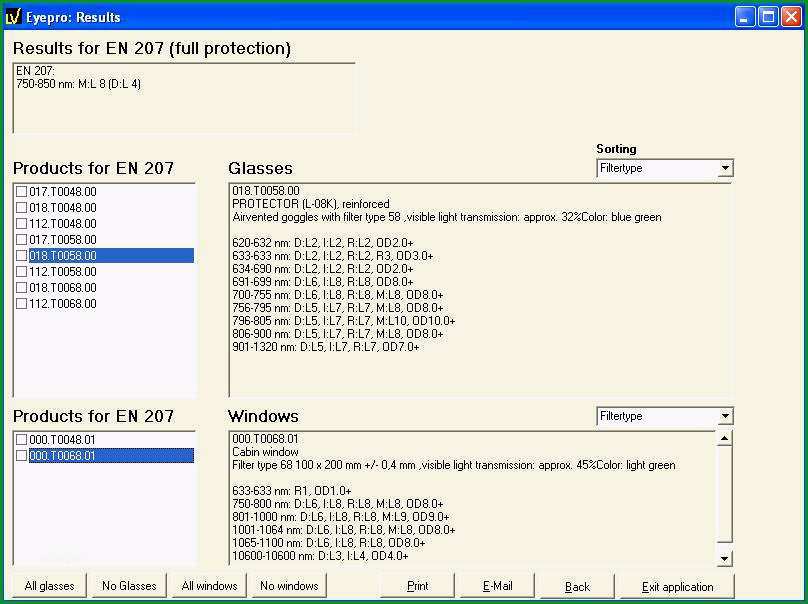
Task: Check the 112.T0058.00 glasses checkbox
Action: point(22,272)
